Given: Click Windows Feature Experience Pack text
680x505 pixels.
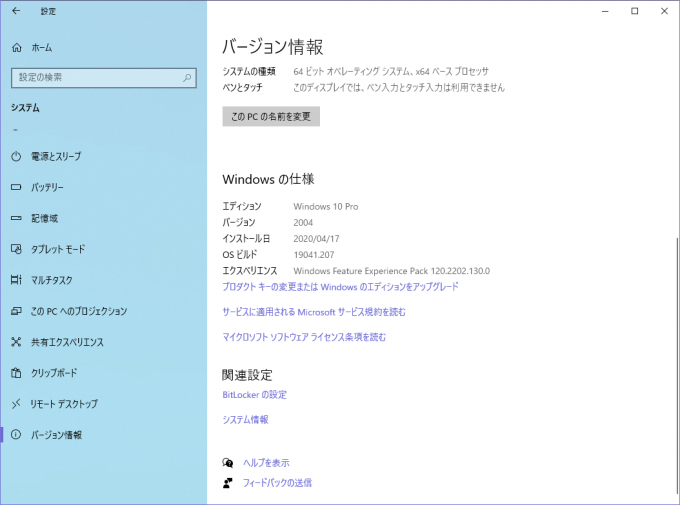Looking at the screenshot, I should tap(392, 271).
